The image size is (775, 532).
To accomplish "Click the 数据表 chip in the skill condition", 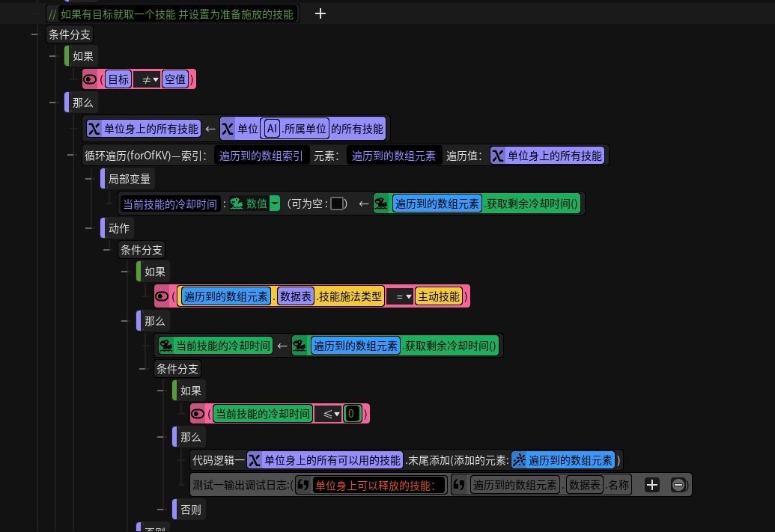I will [x=296, y=296].
